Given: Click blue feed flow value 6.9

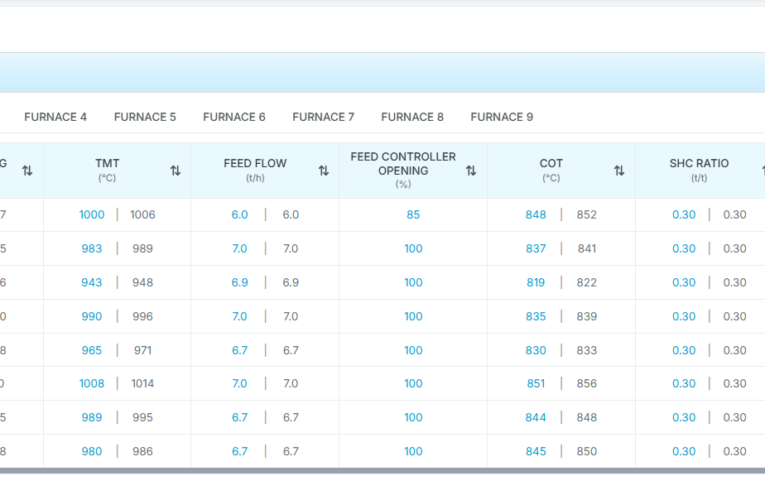Looking at the screenshot, I should 240,283.
